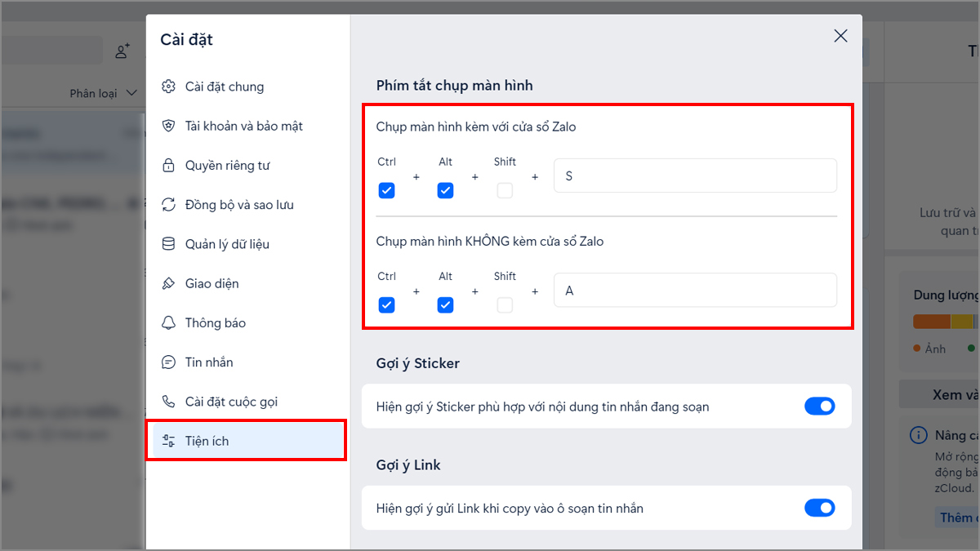The width and height of the screenshot is (980, 551).
Task: Open Tài khoản và bảo mật settings
Action: point(248,126)
